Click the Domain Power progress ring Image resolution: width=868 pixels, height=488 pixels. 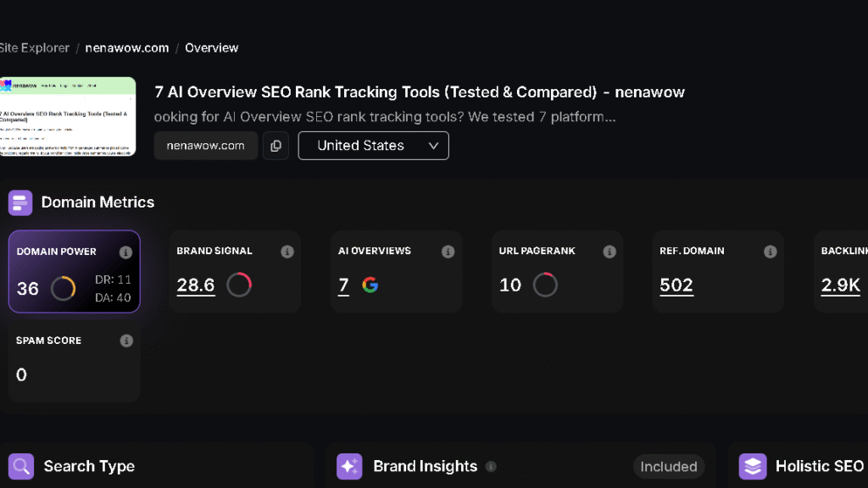[63, 288]
